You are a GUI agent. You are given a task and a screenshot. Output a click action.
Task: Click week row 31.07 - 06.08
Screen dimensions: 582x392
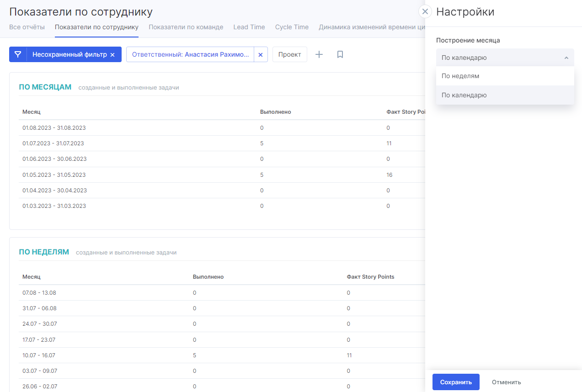click(x=222, y=308)
